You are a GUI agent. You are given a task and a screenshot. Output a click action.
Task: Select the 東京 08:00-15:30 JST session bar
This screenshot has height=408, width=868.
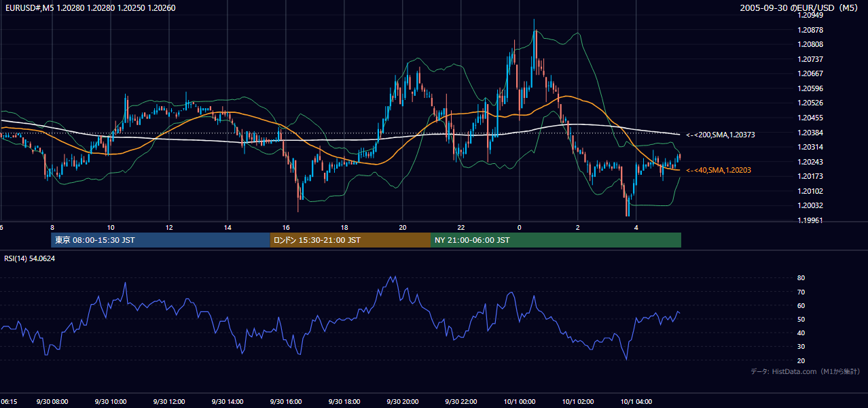pyautogui.click(x=161, y=240)
